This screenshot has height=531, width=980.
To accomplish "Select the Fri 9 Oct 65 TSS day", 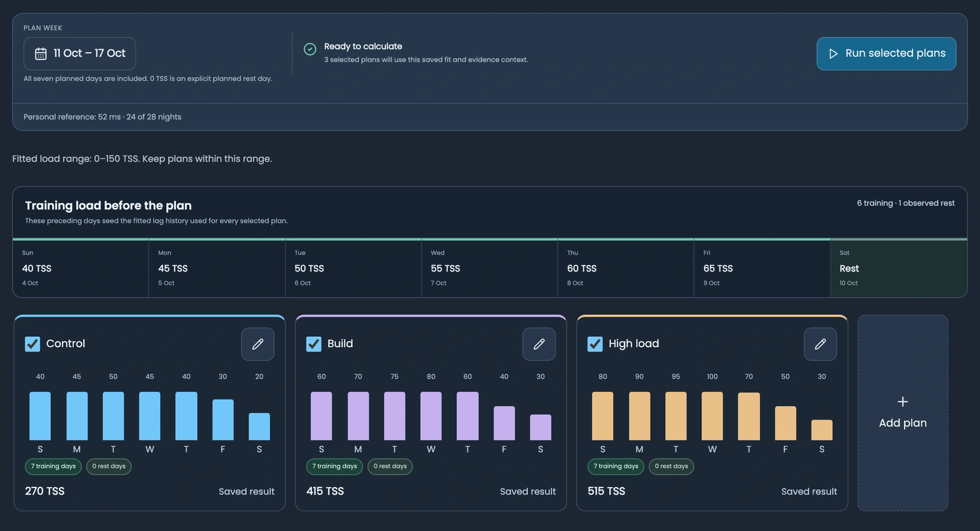I will pos(762,268).
